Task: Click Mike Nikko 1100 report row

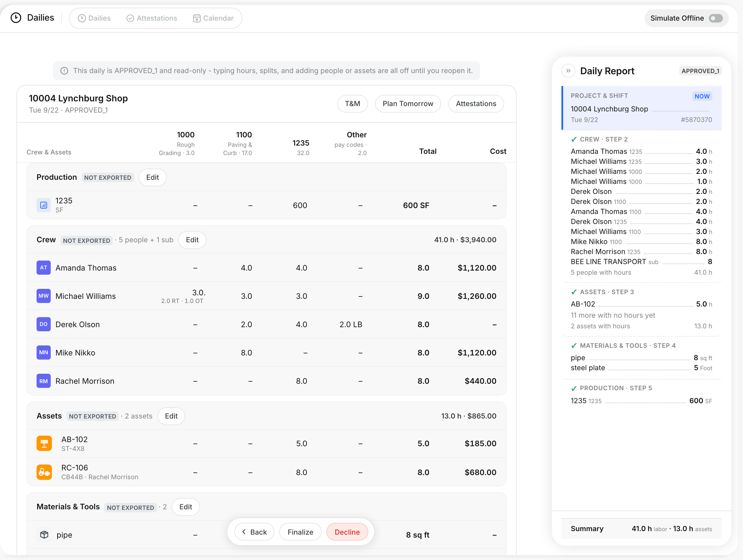Action: [x=641, y=241]
